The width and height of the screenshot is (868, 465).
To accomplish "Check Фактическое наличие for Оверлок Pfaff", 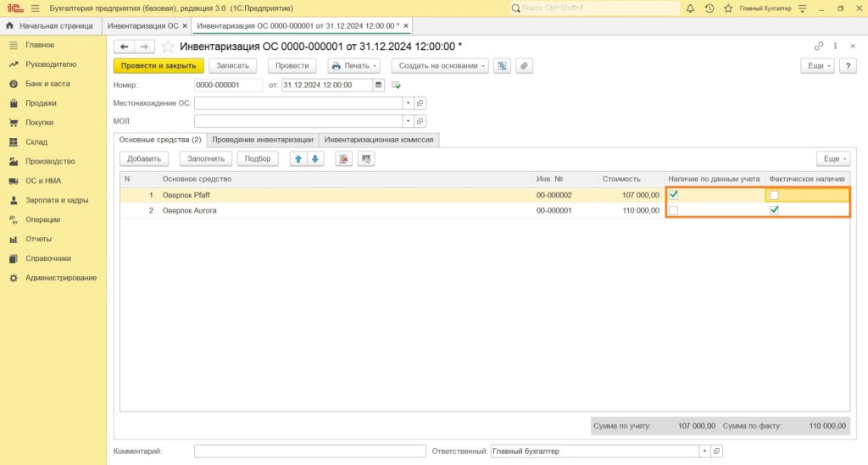I will click(x=774, y=195).
